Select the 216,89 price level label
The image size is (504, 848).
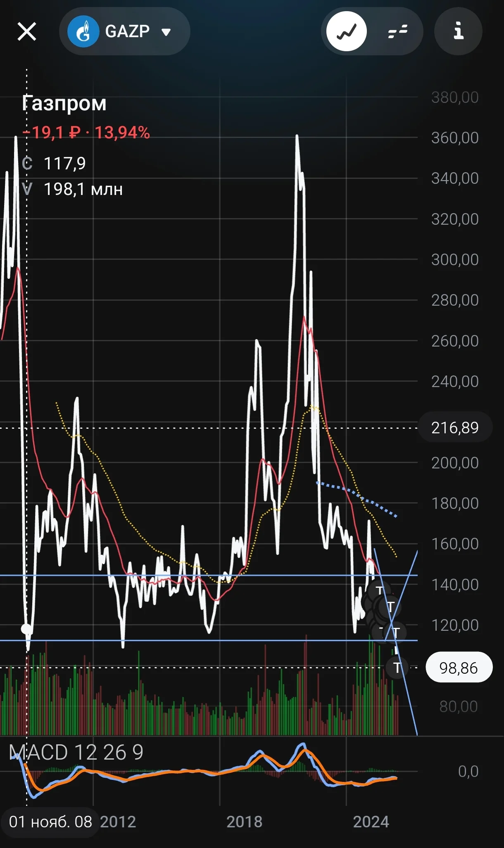[x=455, y=428]
